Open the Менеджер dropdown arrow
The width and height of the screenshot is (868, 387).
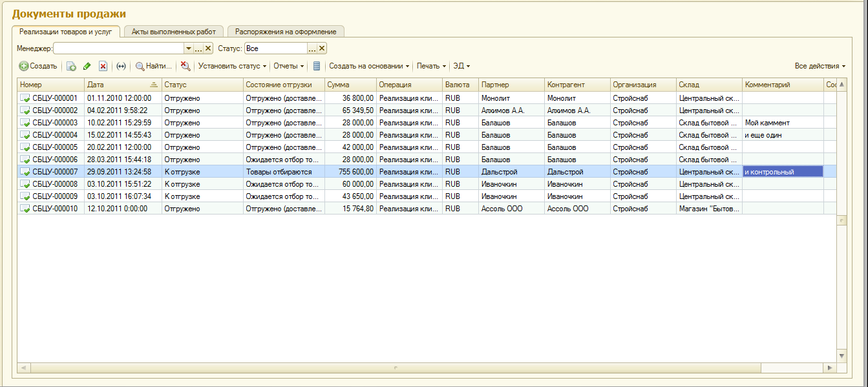tap(189, 48)
